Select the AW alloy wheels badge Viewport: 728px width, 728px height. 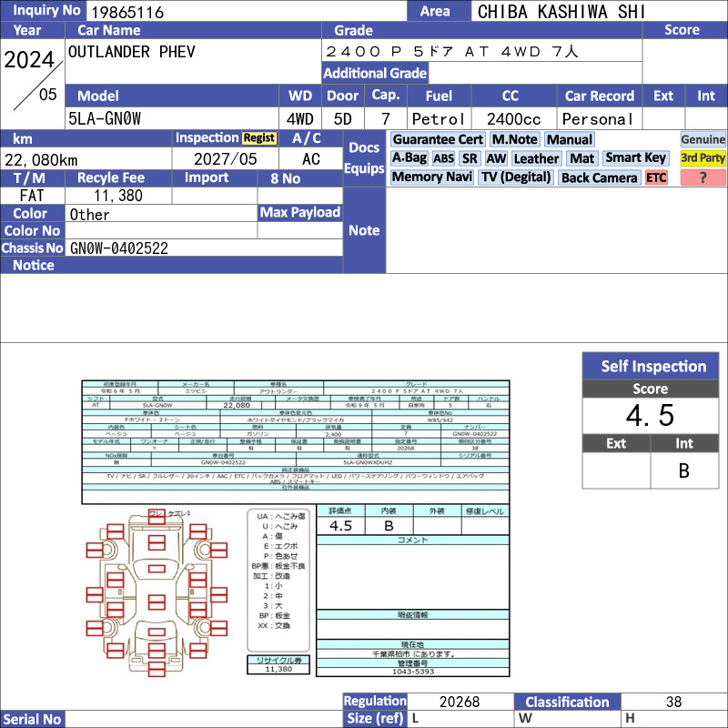(496, 158)
